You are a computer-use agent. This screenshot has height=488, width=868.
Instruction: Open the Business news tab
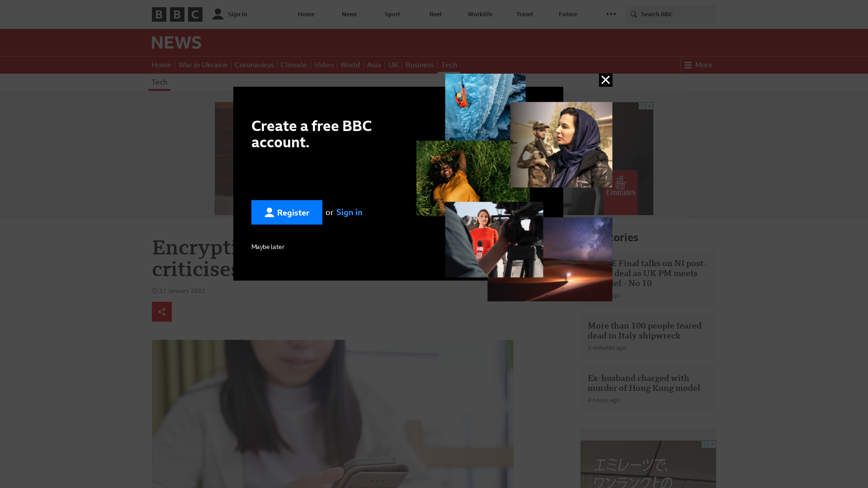(x=420, y=65)
